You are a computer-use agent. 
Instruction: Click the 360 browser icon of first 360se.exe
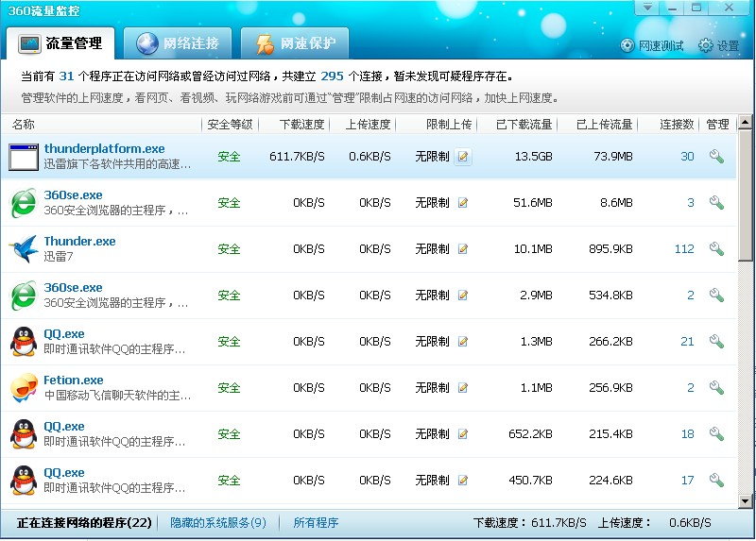click(24, 203)
